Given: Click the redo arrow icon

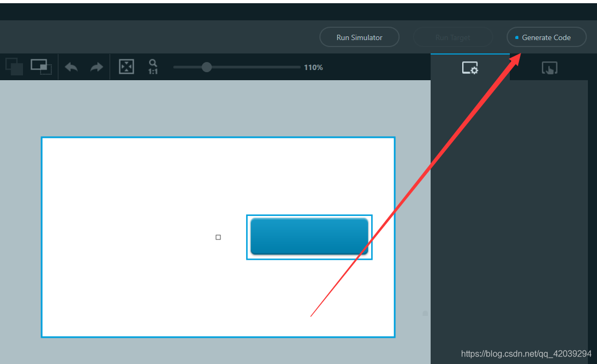Looking at the screenshot, I should [x=97, y=67].
